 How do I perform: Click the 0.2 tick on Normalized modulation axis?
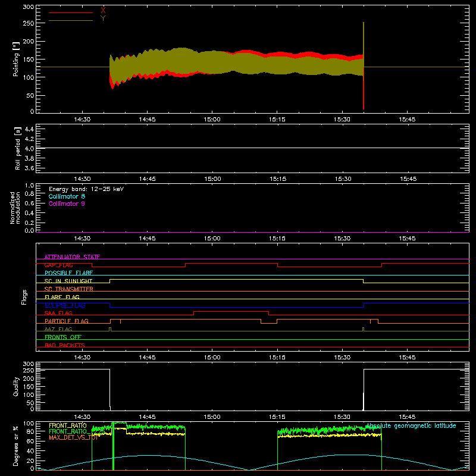(29, 223)
